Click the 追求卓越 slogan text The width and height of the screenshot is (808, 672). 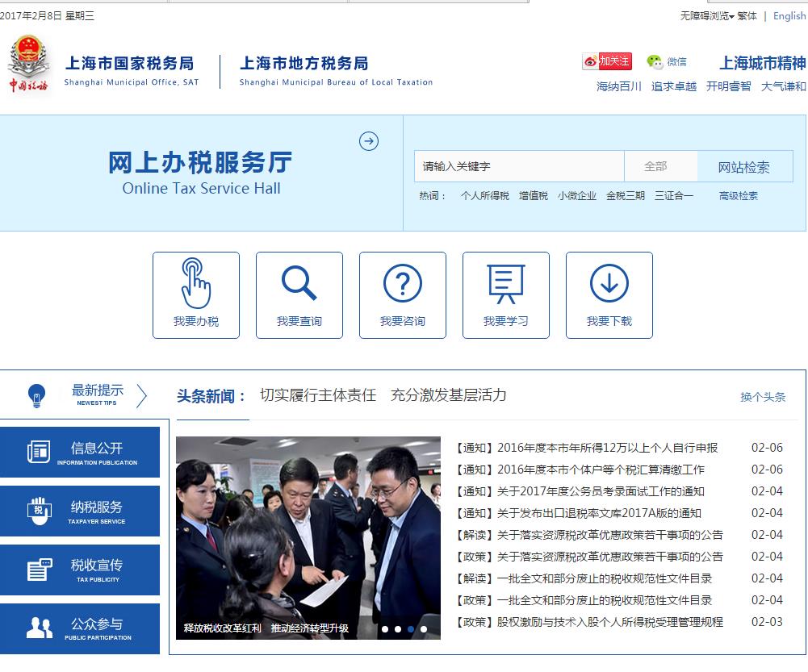point(673,86)
